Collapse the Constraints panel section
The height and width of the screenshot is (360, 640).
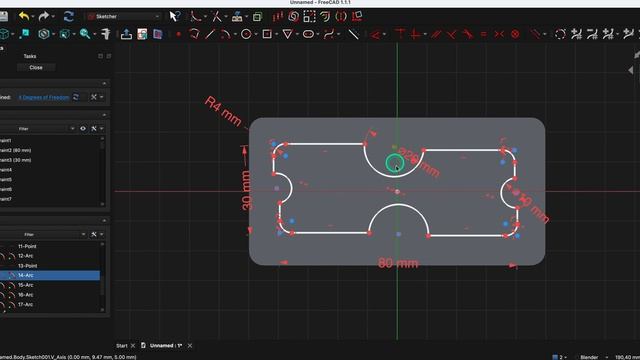[x=104, y=115]
